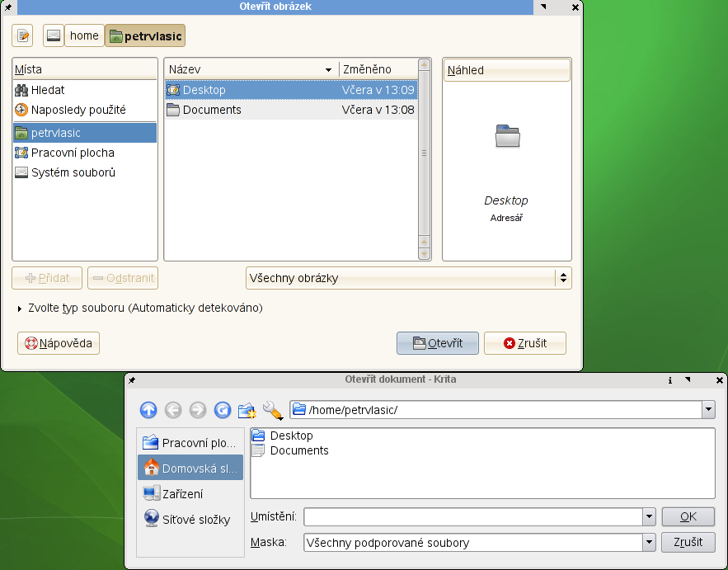Select Pracovní plocha in the Místa sidebar
Image resolution: width=728 pixels, height=570 pixels.
85,153
